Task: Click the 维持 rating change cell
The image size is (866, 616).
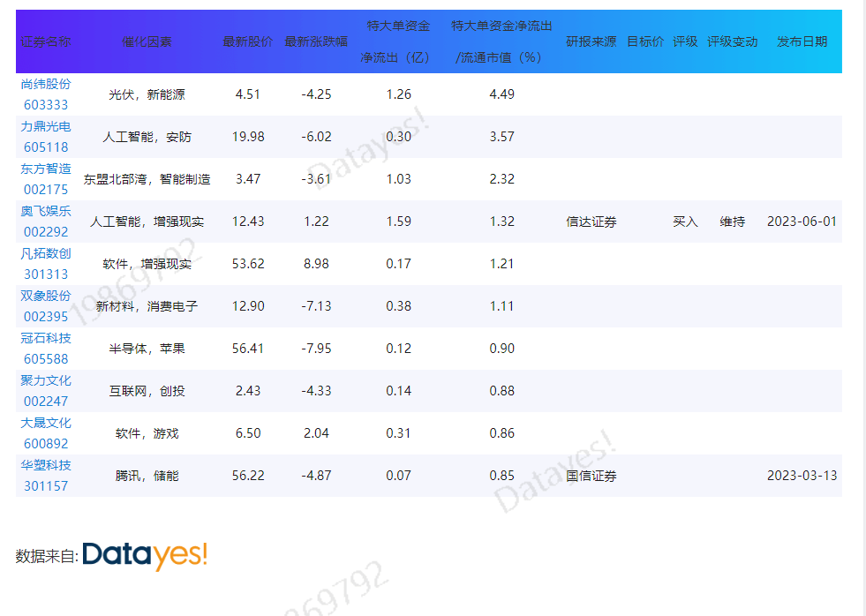Action: [733, 222]
